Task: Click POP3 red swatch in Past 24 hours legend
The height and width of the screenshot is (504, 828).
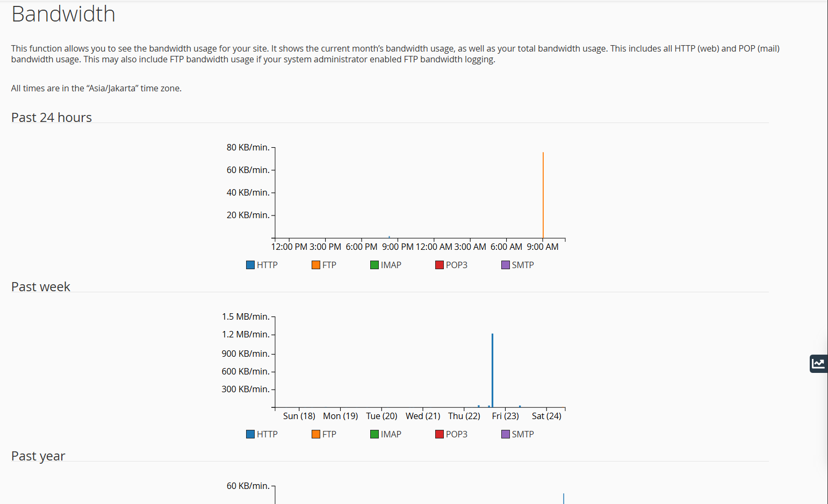Action: click(440, 265)
